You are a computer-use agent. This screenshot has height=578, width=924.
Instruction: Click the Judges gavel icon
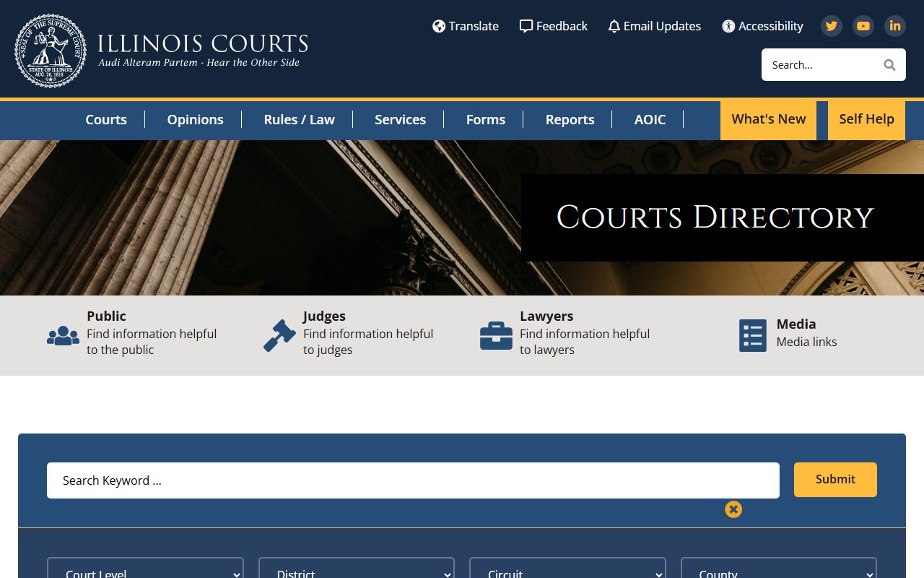(279, 335)
